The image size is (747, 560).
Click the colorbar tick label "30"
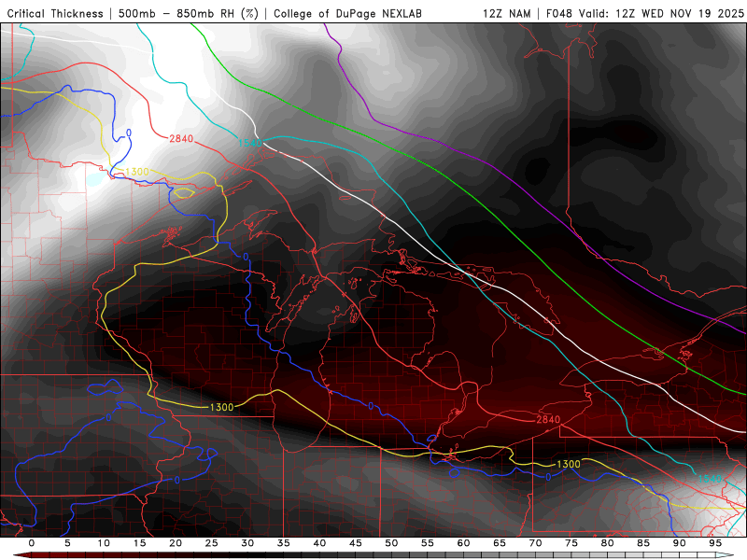[247, 543]
